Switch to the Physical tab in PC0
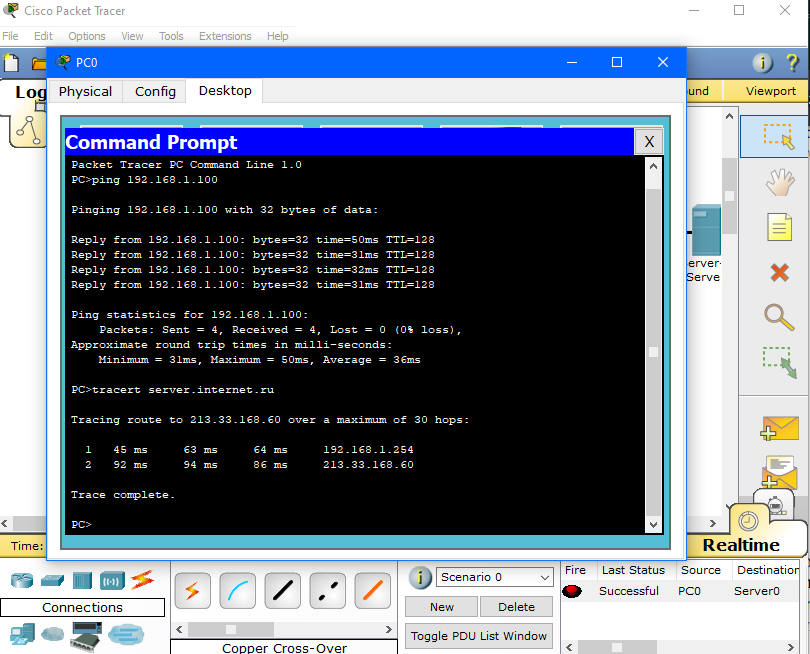 point(85,91)
